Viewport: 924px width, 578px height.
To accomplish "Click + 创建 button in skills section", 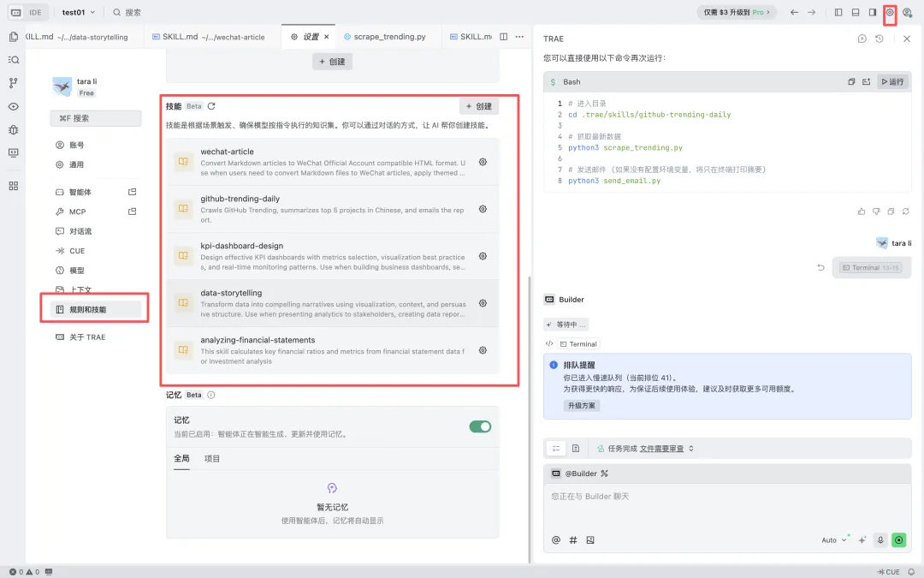I will point(479,106).
